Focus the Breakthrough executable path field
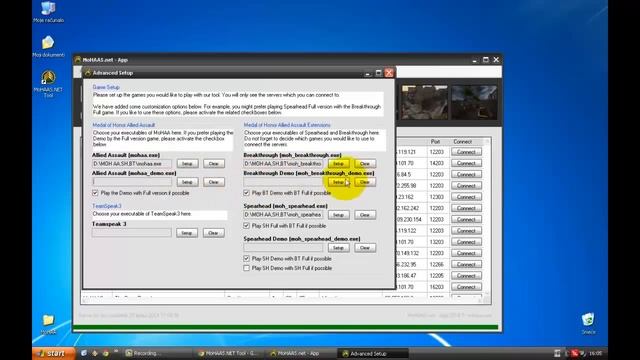This screenshot has width=640, height=360. (283, 164)
